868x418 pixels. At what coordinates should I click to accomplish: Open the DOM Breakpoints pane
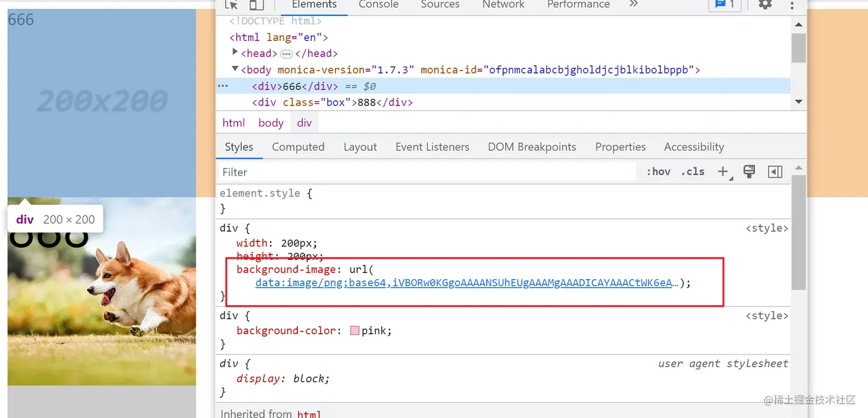pyautogui.click(x=532, y=147)
